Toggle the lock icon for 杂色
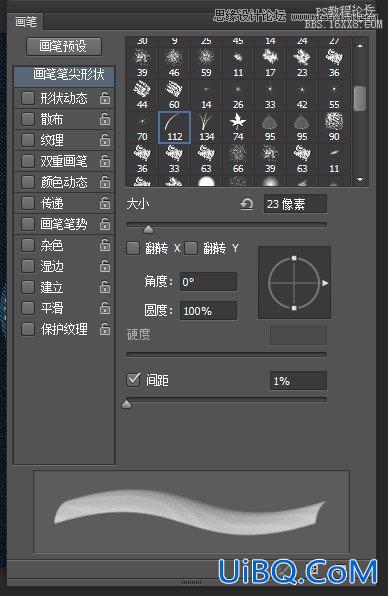The image size is (388, 596). point(105,245)
